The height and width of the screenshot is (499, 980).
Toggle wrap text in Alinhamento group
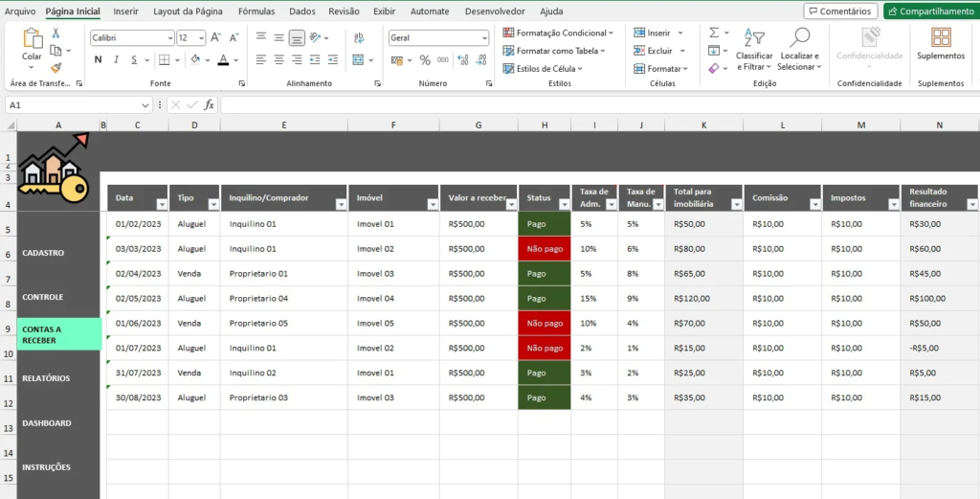[358, 38]
